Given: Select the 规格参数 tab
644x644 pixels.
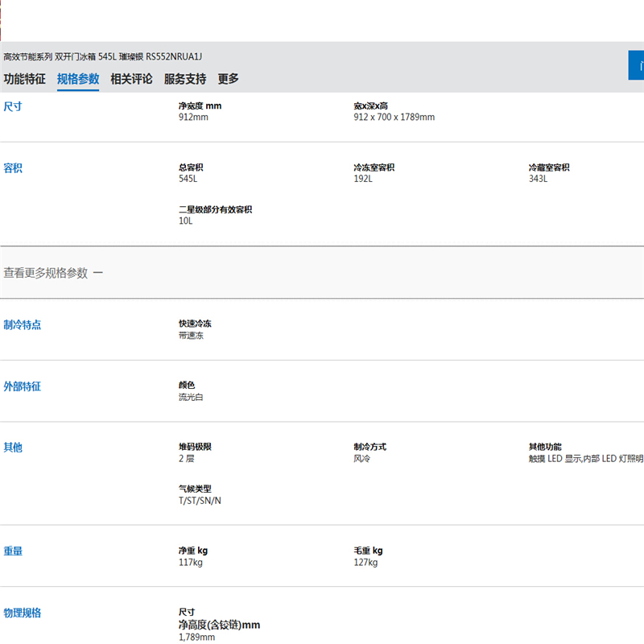Looking at the screenshot, I should point(78,79).
